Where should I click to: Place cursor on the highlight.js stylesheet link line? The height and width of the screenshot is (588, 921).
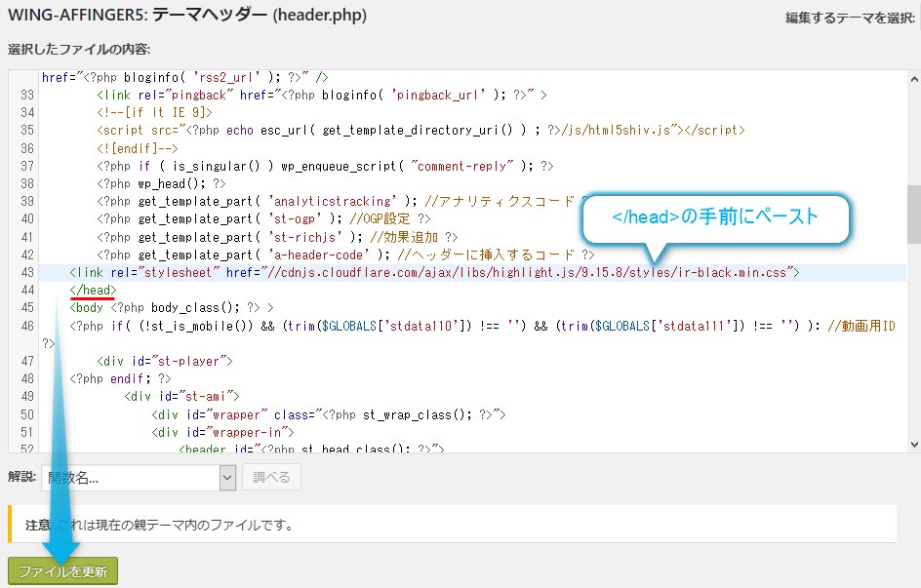click(x=434, y=273)
